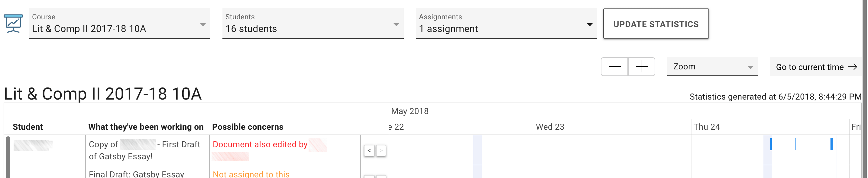Image resolution: width=868 pixels, height=178 pixels.
Task: Click the Student column header
Action: point(28,127)
